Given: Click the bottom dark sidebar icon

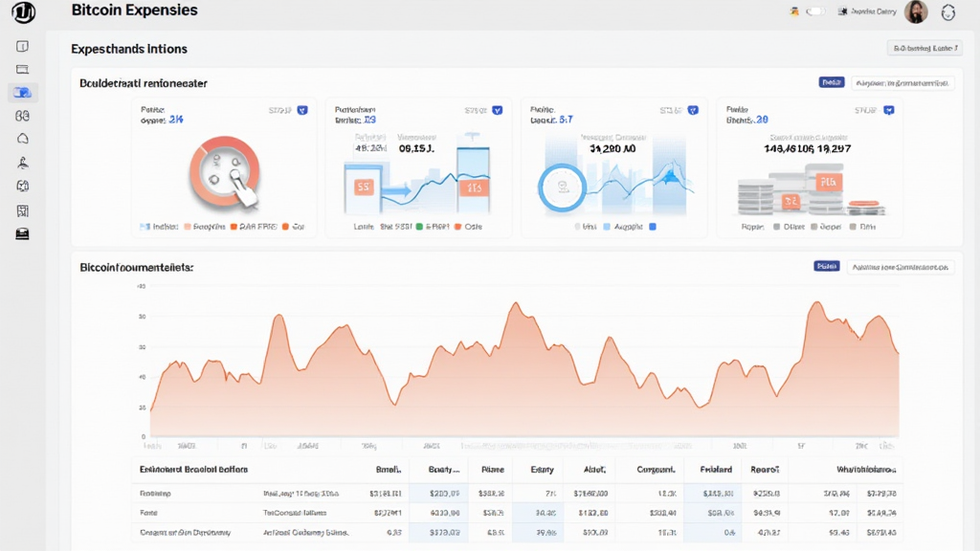Looking at the screenshot, I should (x=22, y=233).
